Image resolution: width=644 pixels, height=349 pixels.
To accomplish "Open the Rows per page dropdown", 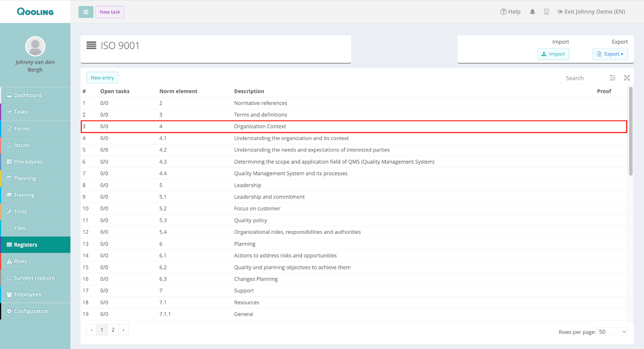I will coord(613,332).
